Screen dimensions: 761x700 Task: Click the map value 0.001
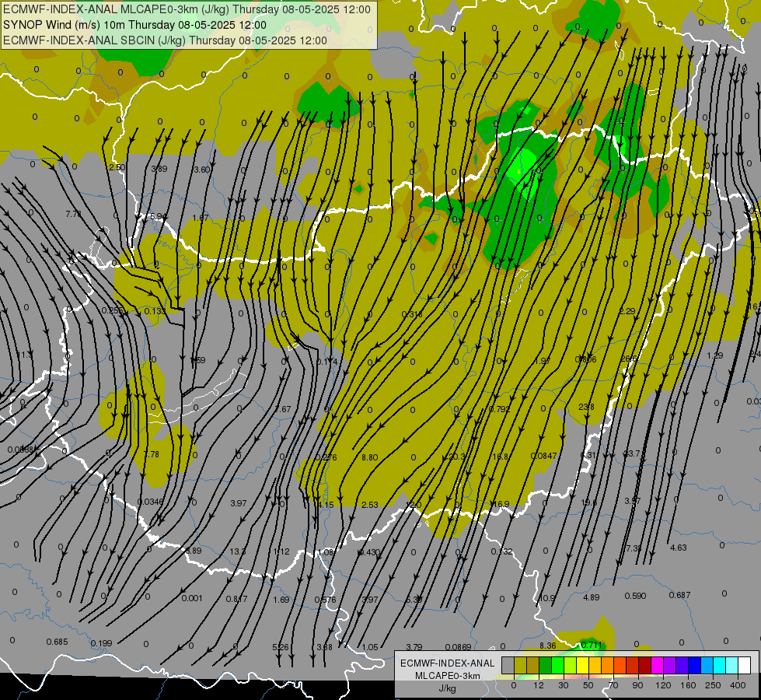tap(192, 598)
